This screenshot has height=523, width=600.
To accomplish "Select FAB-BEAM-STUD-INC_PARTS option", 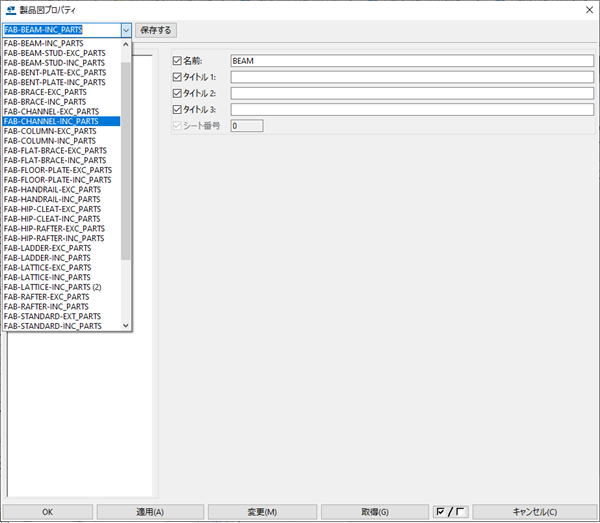I will (62, 63).
